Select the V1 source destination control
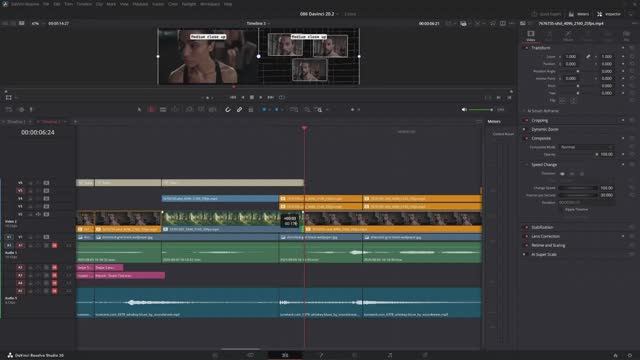This screenshot has width=640, height=360. (9, 237)
